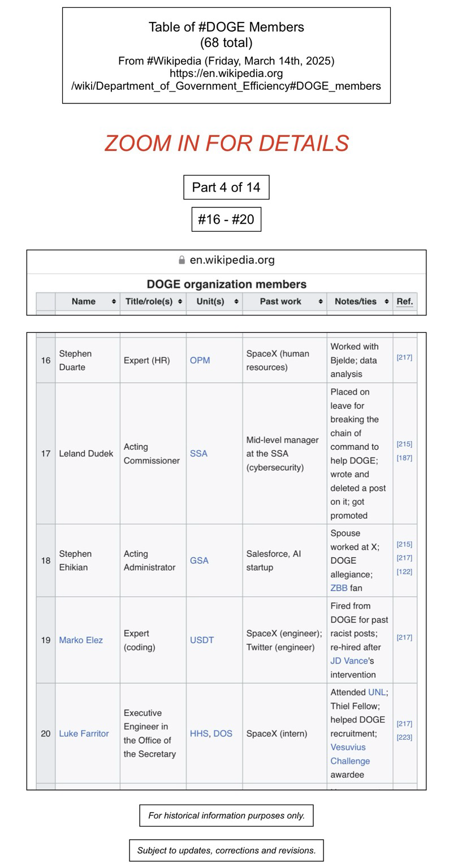Click the padlock icon beside en.wikipedia.org
Screen dimensions: 453x868
[182, 260]
